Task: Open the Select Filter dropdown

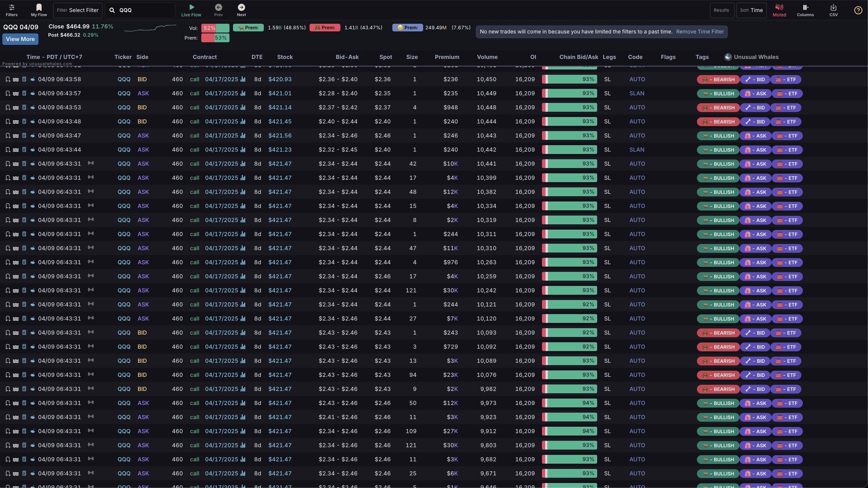Action: point(77,10)
